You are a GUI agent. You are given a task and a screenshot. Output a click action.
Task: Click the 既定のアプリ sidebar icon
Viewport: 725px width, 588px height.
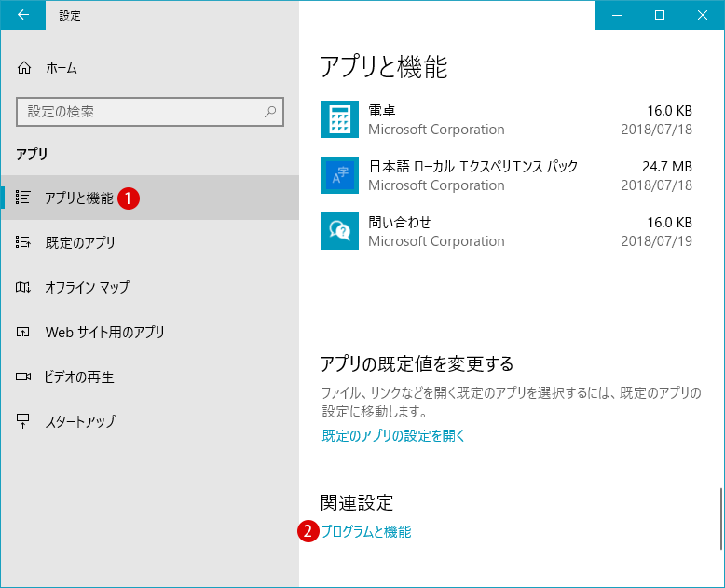point(22,241)
